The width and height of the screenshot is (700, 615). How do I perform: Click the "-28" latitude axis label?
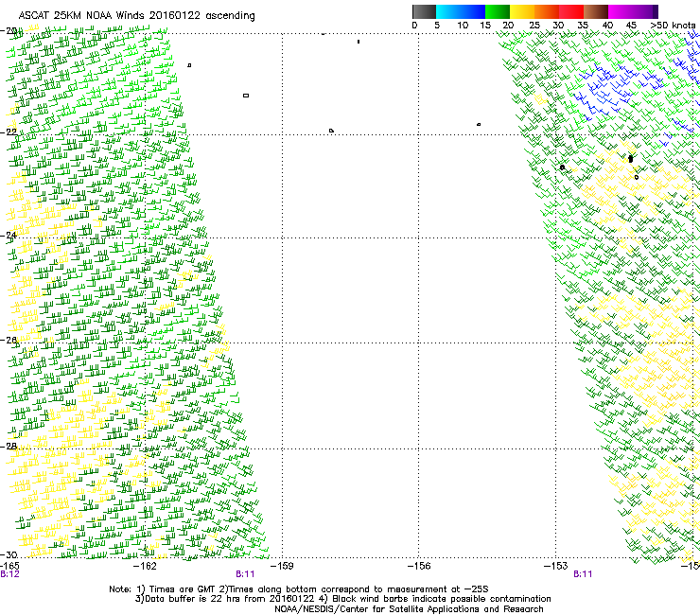9,447
